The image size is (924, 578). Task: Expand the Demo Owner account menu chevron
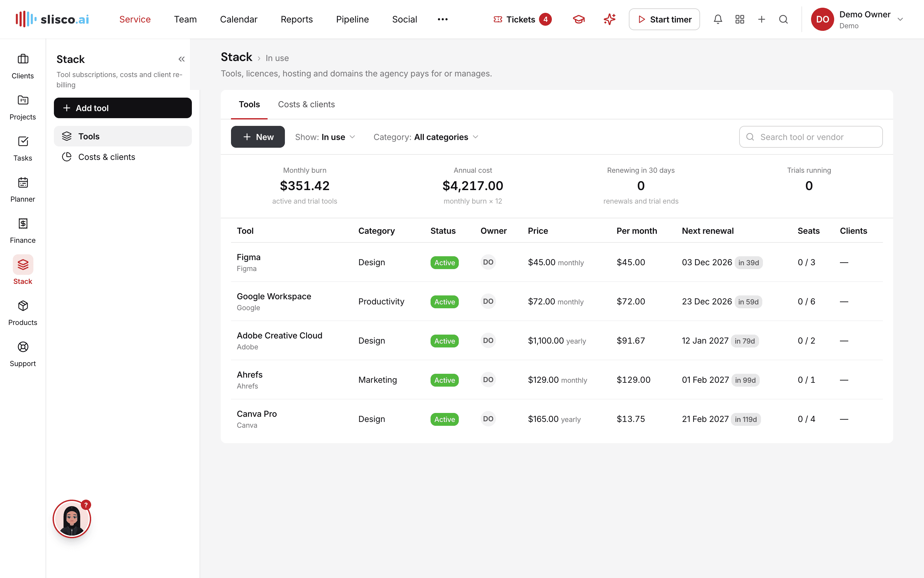pos(900,19)
